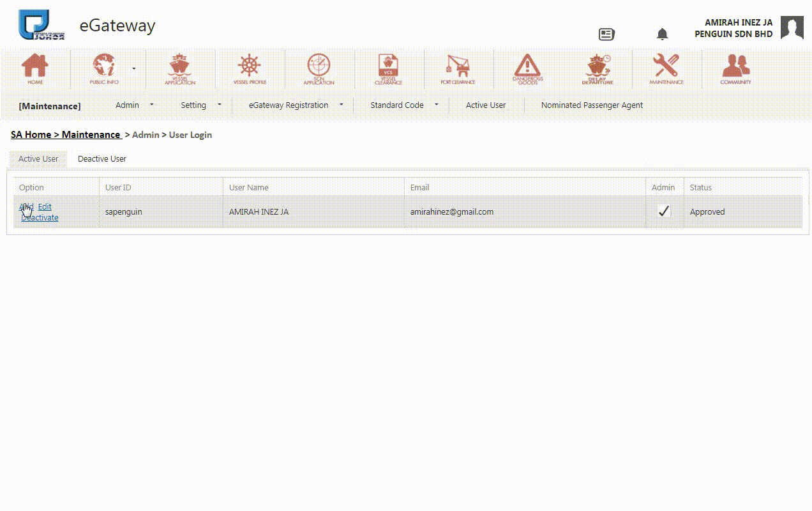Open Vessel Profile helm wheel icon

click(x=250, y=68)
